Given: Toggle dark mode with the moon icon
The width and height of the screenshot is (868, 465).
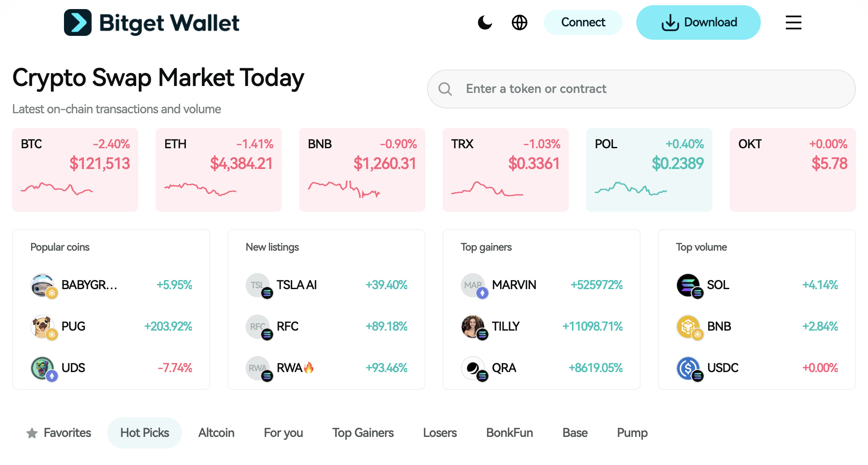Looking at the screenshot, I should (485, 22).
